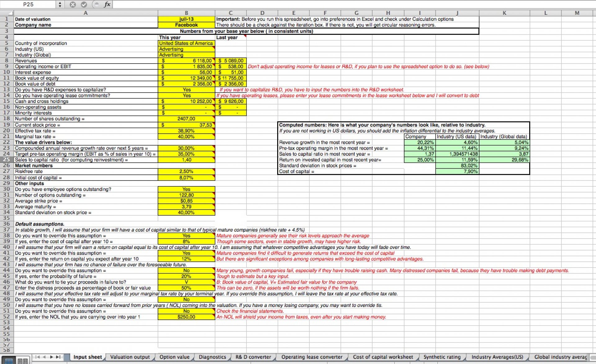Image resolution: width=596 pixels, height=364 pixels.
Task: Click the formula bar confirm checkmark icon
Action: click(x=84, y=4)
